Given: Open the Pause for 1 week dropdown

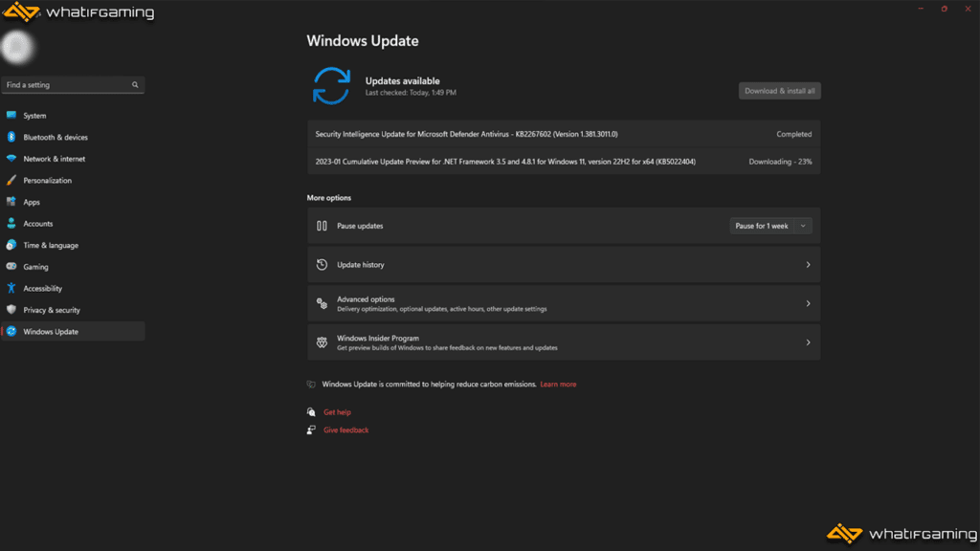Looking at the screenshot, I should 770,226.
